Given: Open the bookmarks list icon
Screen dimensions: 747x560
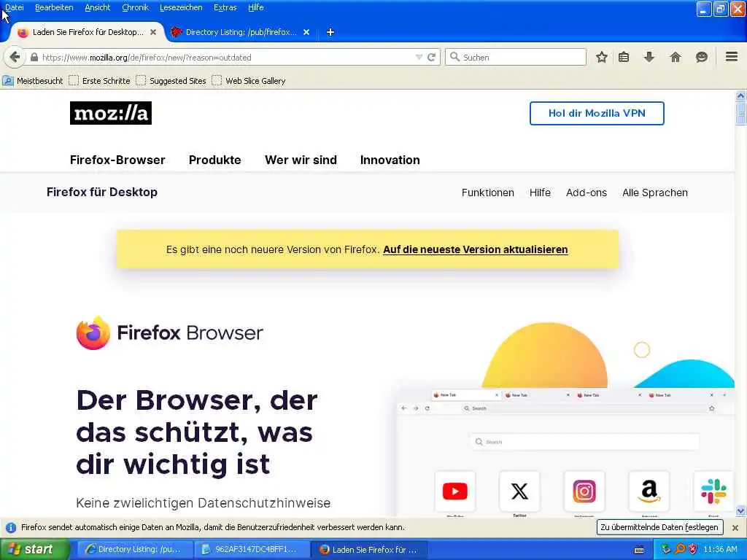Looking at the screenshot, I should [624, 57].
